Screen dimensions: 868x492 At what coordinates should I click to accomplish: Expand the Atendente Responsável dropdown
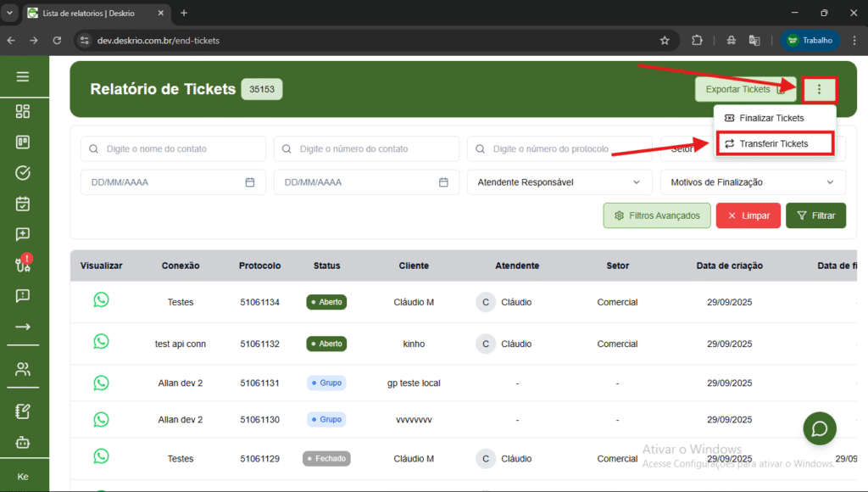pyautogui.click(x=559, y=182)
